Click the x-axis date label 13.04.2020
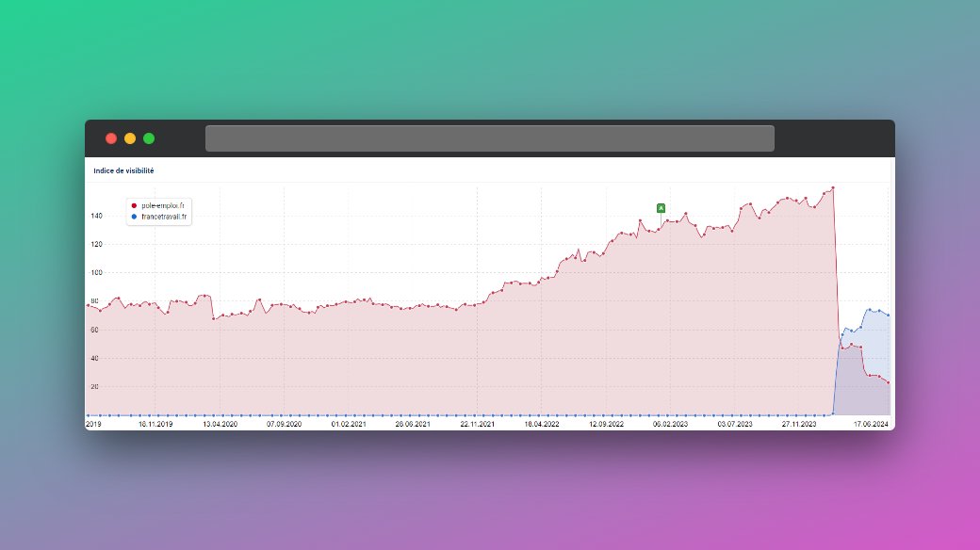Screen dimensions: 980x550 coord(220,424)
